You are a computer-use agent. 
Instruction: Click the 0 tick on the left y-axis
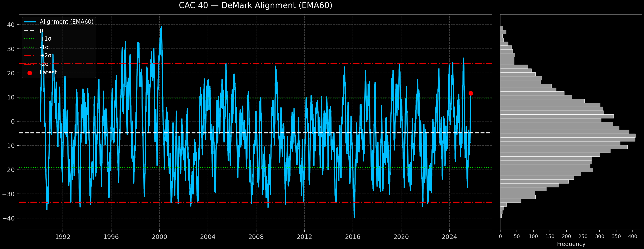13,122
